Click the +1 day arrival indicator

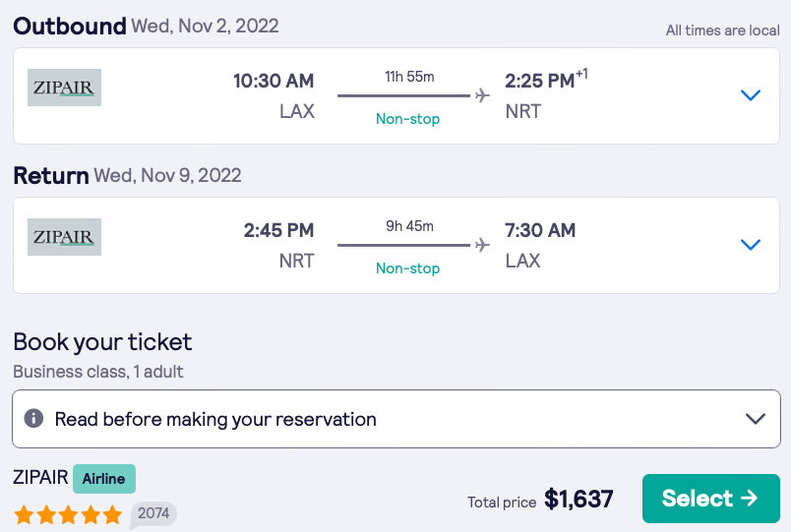coord(581,75)
